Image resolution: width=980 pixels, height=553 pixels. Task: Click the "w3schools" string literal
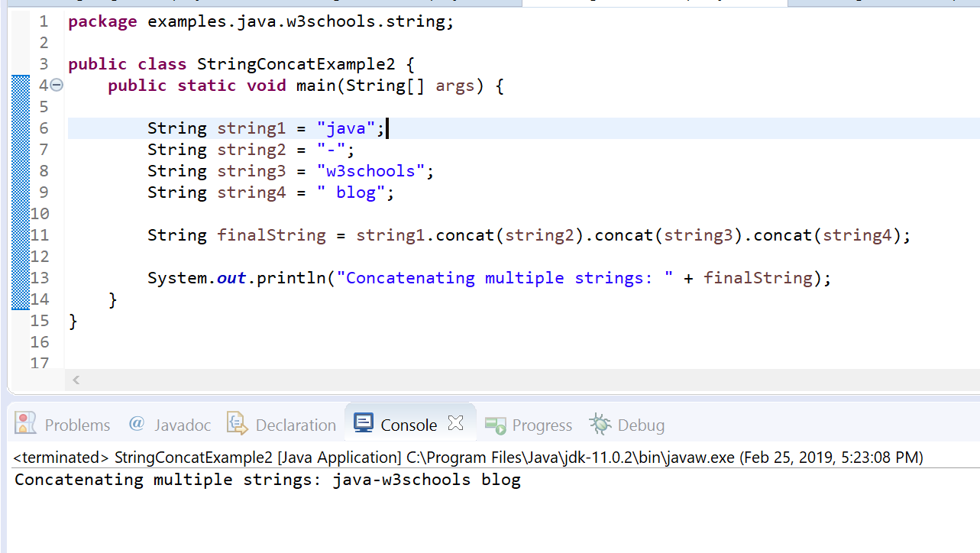[x=371, y=170]
